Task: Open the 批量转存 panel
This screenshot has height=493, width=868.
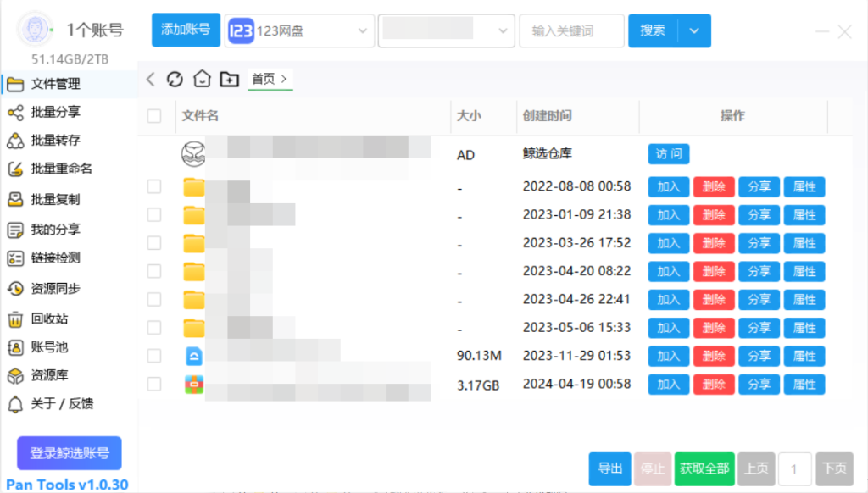Action: (51, 140)
